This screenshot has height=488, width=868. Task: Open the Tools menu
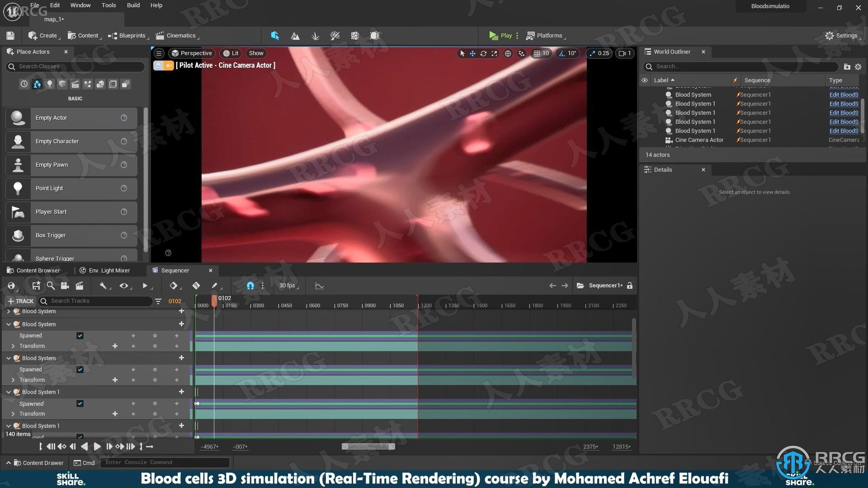108,5
